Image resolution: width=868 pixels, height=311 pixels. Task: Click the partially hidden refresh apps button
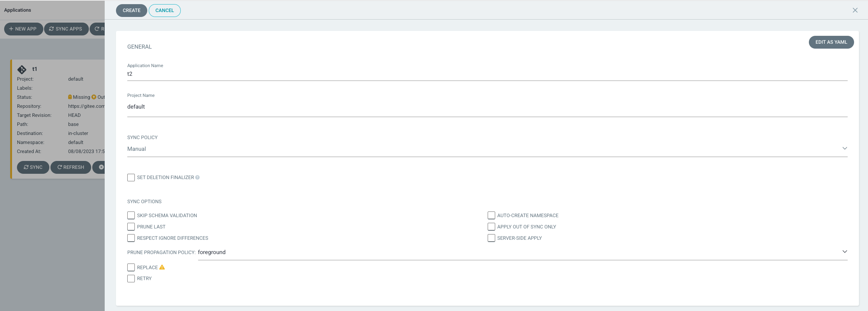[x=98, y=29]
